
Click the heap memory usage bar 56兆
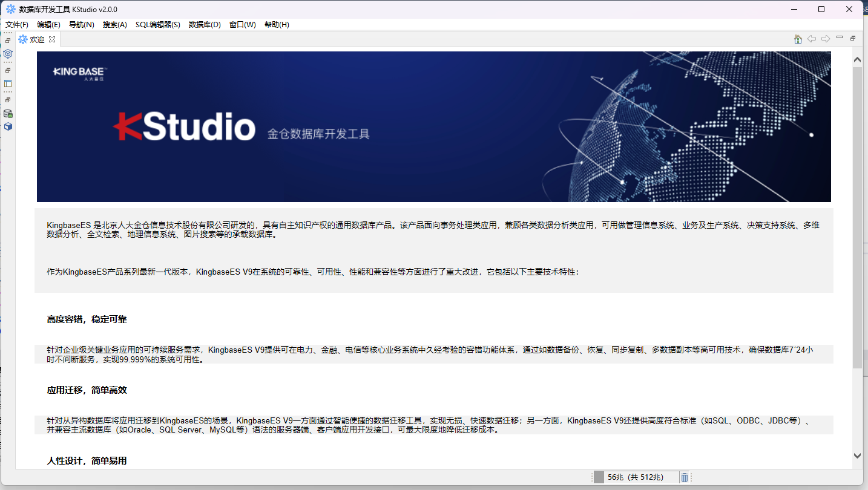[x=635, y=477]
